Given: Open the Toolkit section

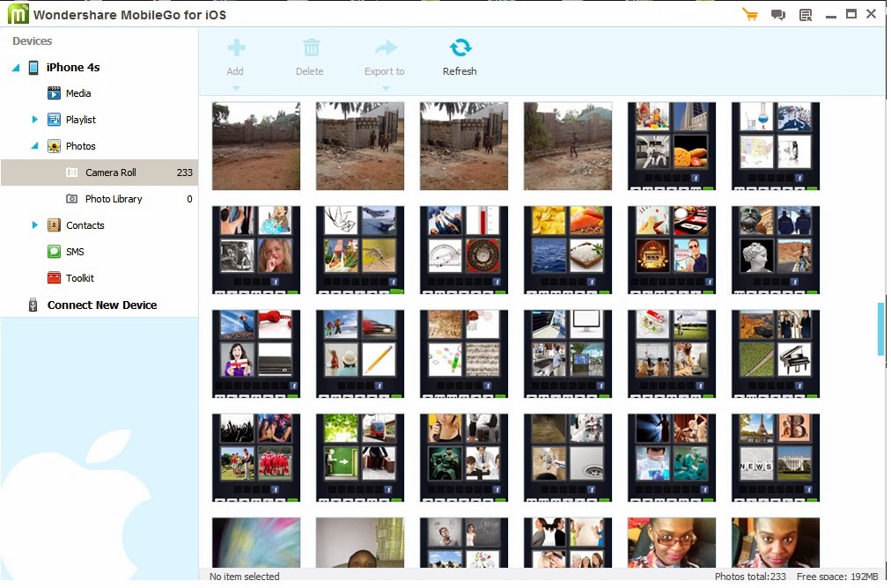Looking at the screenshot, I should click(80, 278).
